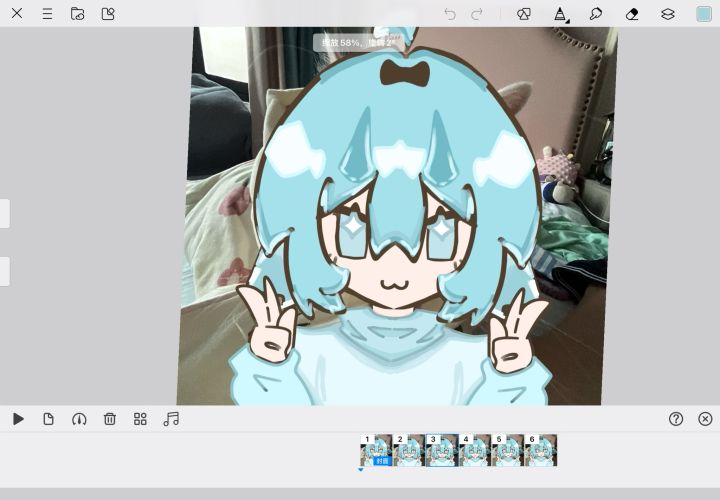
Task: Add a new frame page
Action: click(x=48, y=419)
